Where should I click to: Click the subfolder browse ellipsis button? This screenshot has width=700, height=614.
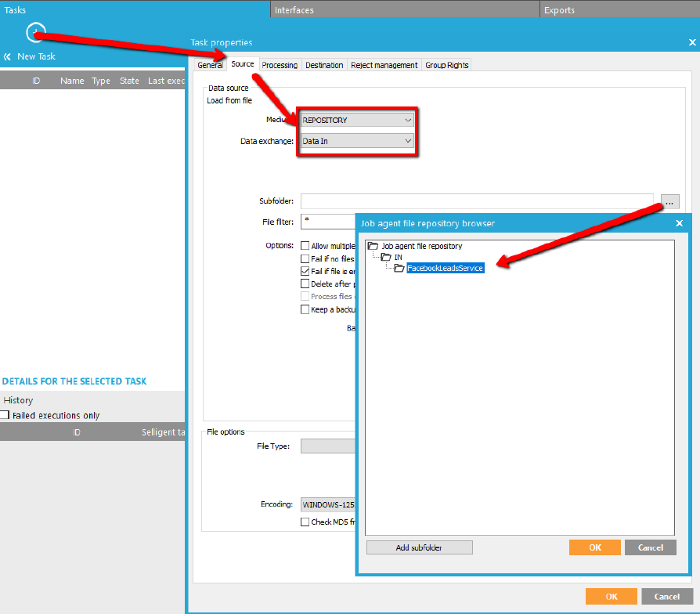point(669,201)
